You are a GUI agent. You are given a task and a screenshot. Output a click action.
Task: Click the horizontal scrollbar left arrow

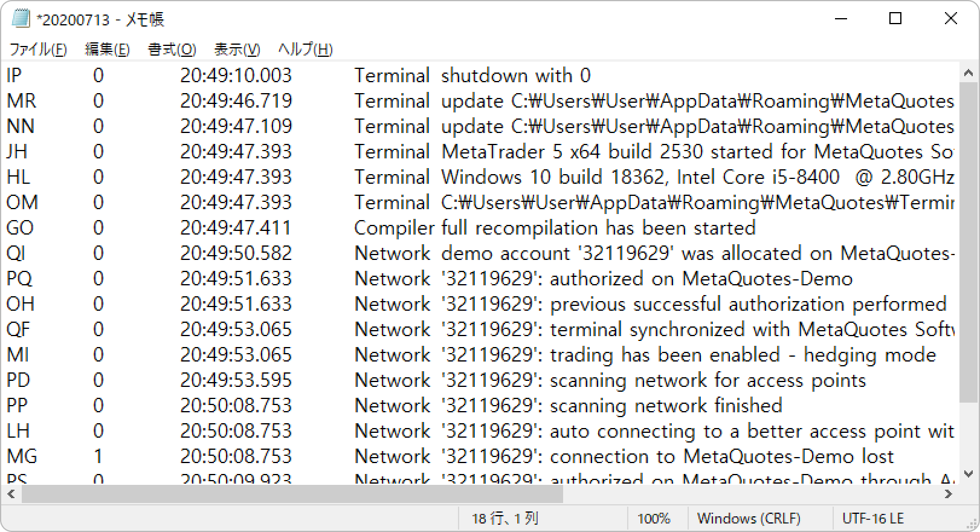(x=11, y=495)
